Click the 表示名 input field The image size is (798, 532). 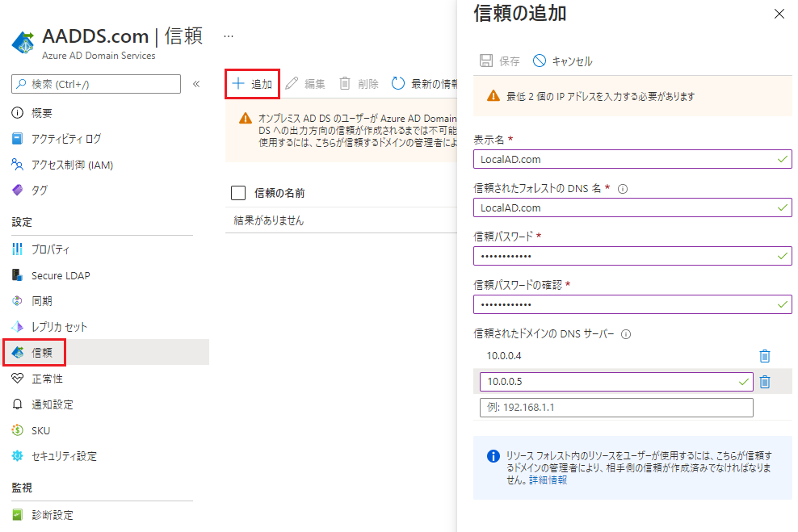click(x=632, y=159)
